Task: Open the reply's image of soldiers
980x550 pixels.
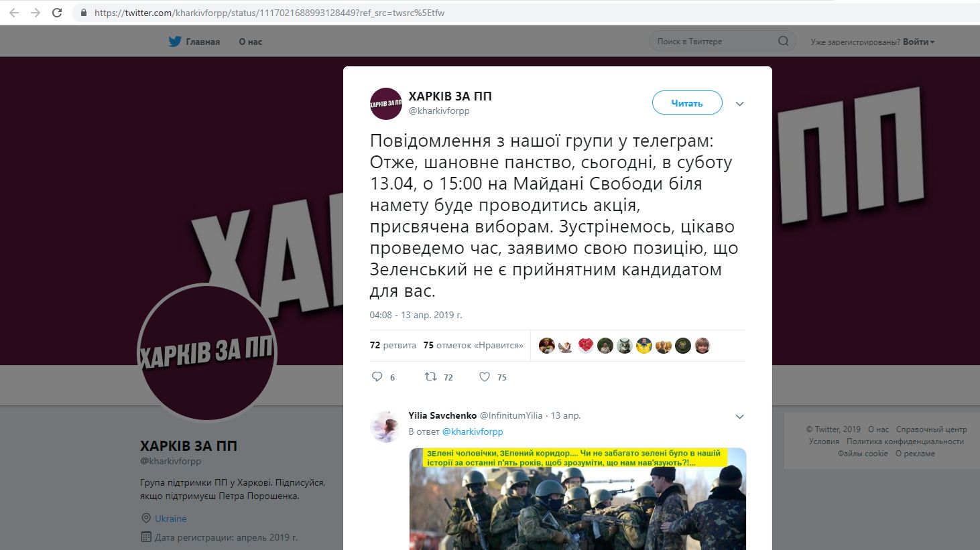Action: [578, 499]
